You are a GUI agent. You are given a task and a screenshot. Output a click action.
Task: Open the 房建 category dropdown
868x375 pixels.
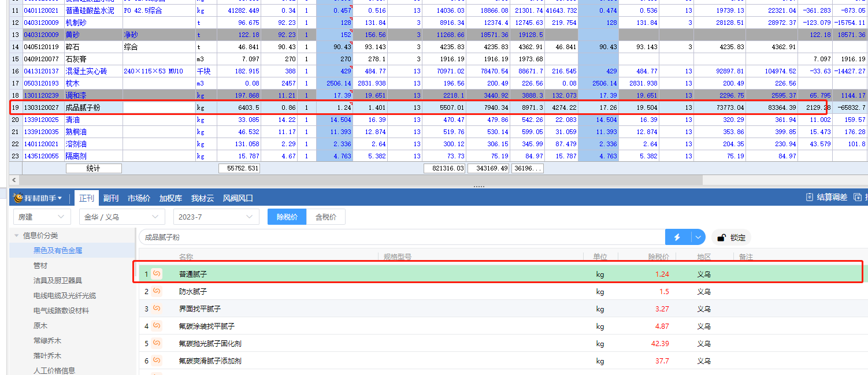[x=42, y=217]
